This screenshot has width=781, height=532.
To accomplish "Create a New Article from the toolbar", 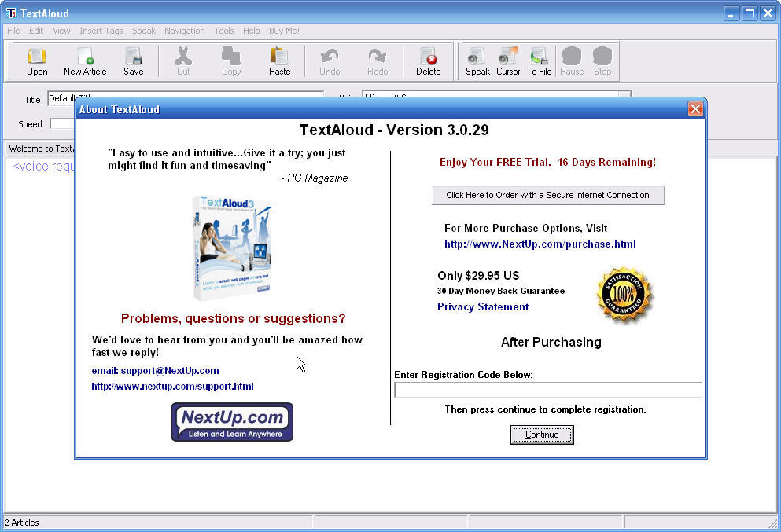I will tap(85, 61).
